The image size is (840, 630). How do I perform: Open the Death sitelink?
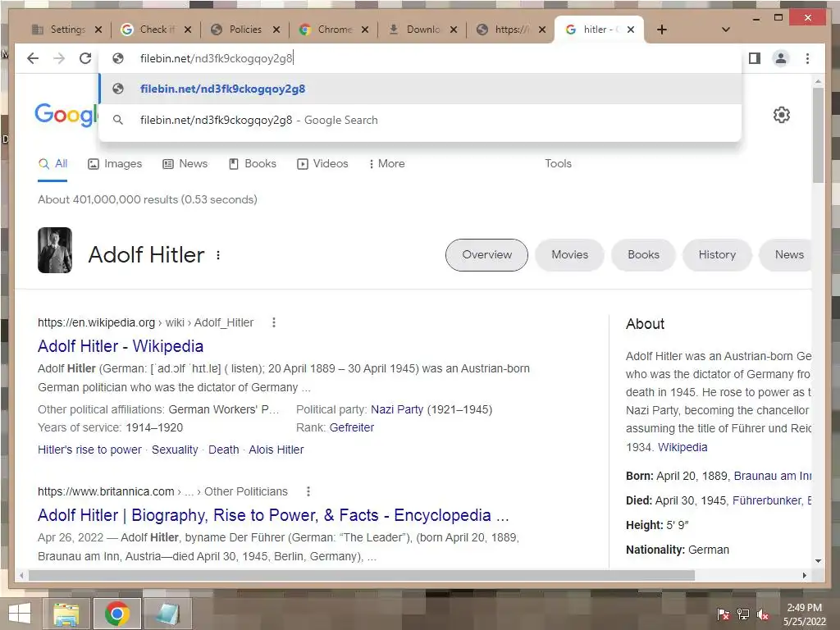[223, 450]
